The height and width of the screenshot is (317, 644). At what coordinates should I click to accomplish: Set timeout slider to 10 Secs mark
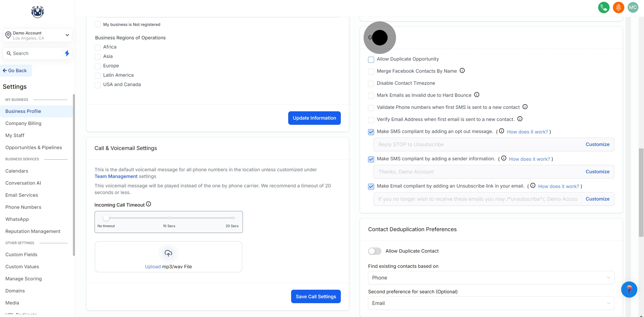[x=169, y=218]
